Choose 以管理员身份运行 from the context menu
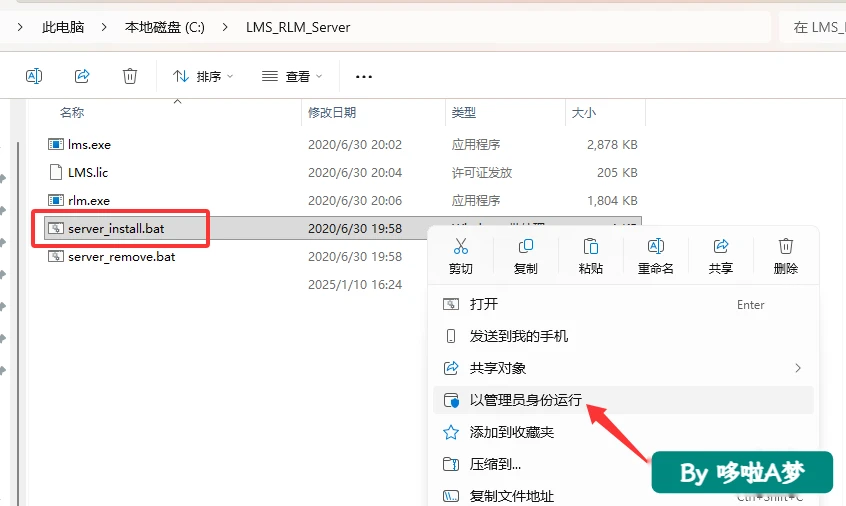Screen dimensions: 846x506 pyautogui.click(x=623, y=400)
